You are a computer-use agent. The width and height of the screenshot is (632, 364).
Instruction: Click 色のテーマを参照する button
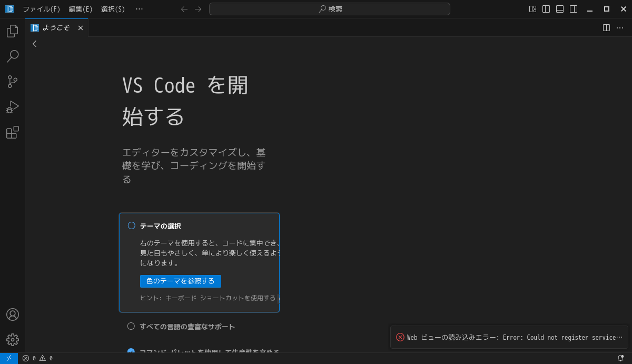181,281
